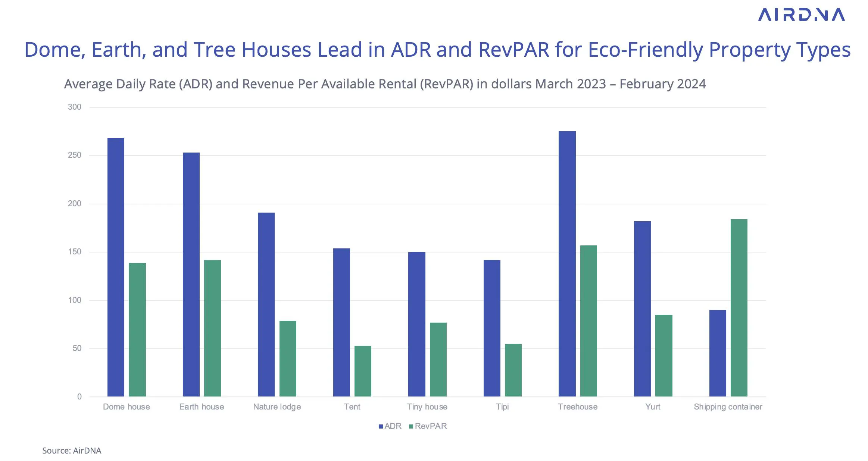Image resolution: width=868 pixels, height=461 pixels.
Task: Click the 200 y-axis value
Action: pos(74,204)
